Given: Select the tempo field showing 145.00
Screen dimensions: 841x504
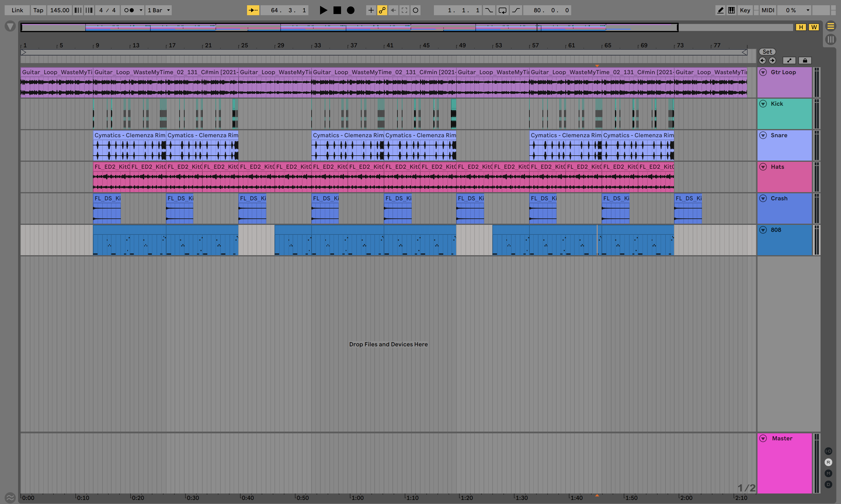Looking at the screenshot, I should click(59, 10).
